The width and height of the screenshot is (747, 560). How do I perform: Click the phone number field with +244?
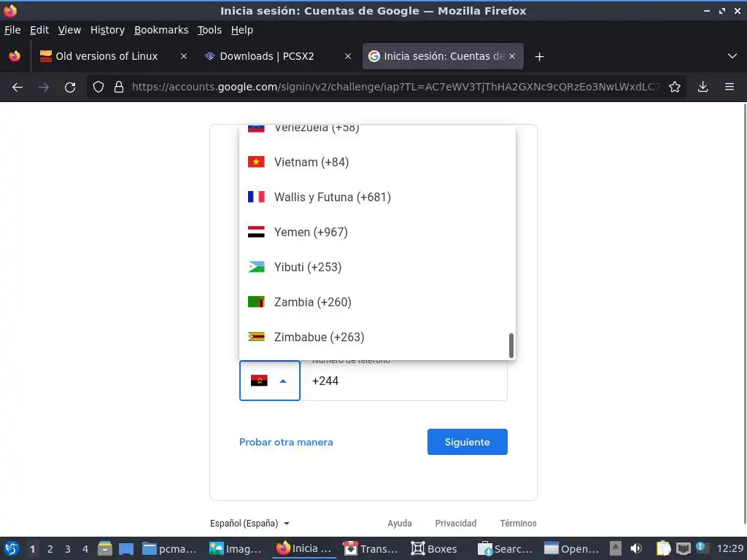point(404,381)
